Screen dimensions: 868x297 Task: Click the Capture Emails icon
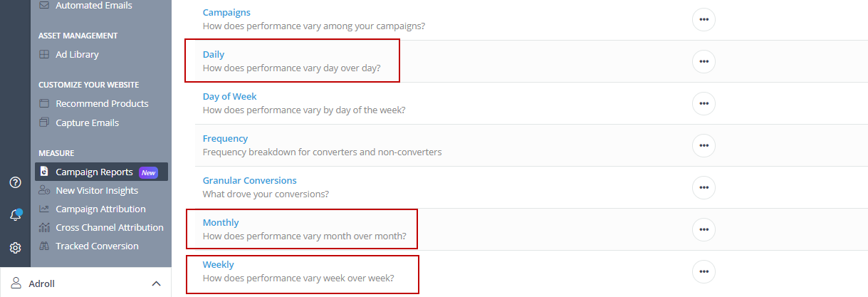tap(44, 123)
